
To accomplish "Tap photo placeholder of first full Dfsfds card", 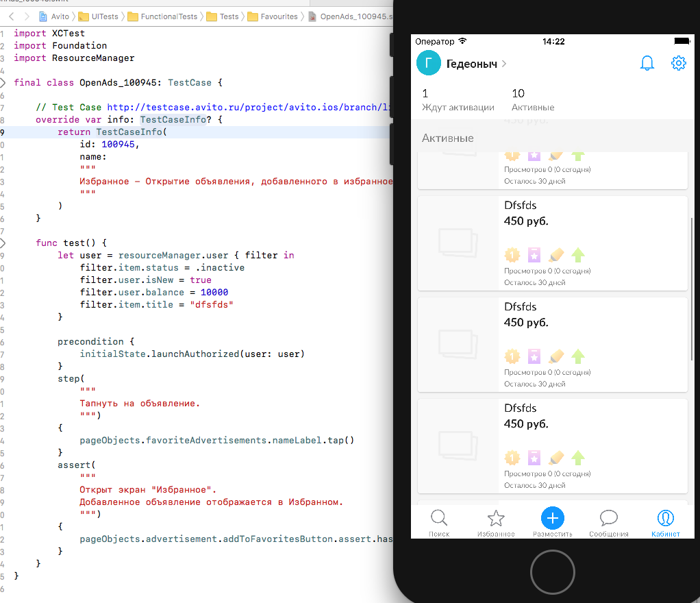I will [x=458, y=243].
